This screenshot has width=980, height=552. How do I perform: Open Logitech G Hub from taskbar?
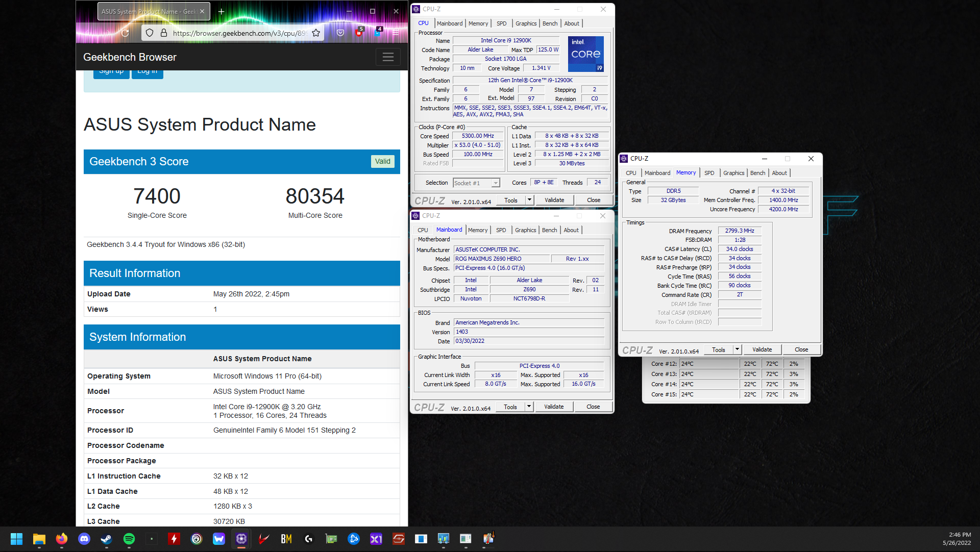click(x=309, y=539)
